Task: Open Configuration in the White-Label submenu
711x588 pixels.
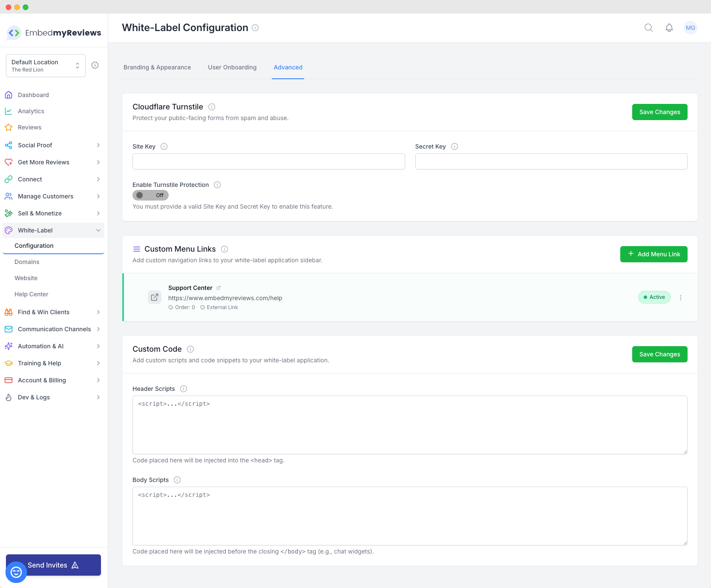Action: click(x=53, y=246)
